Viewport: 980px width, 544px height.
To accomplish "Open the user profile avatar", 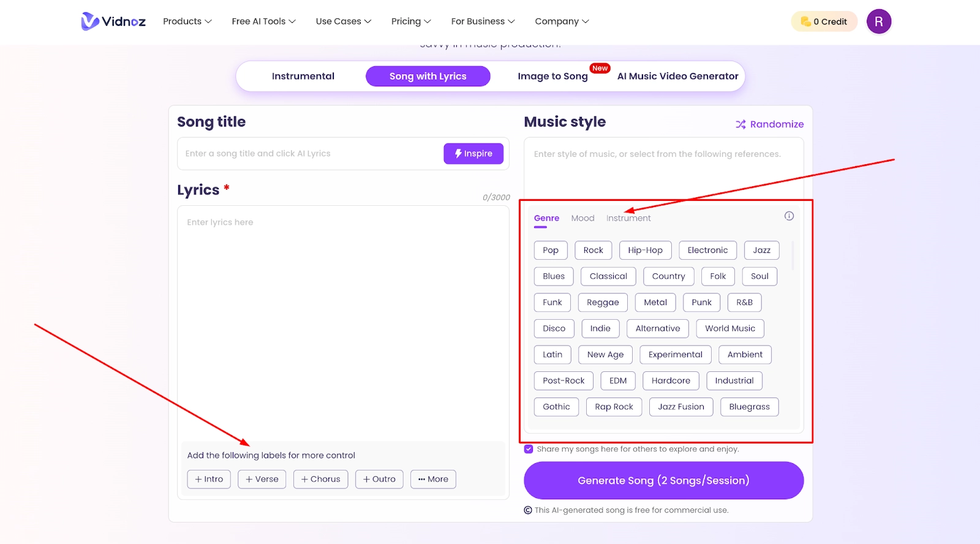I will tap(878, 21).
